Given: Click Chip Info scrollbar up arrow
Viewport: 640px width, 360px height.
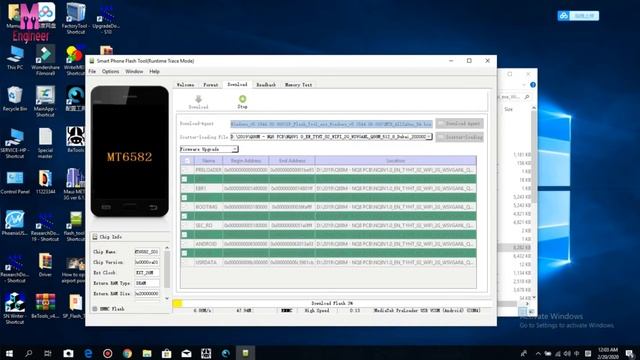Looking at the screenshot, I should click(167, 248).
